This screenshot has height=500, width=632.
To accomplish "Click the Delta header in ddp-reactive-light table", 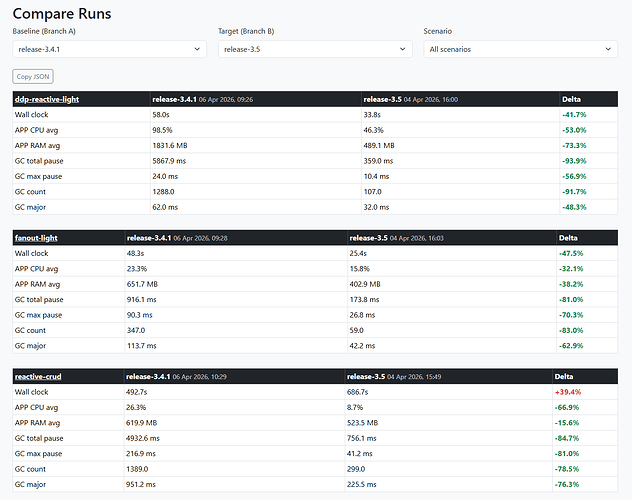I will (574, 99).
